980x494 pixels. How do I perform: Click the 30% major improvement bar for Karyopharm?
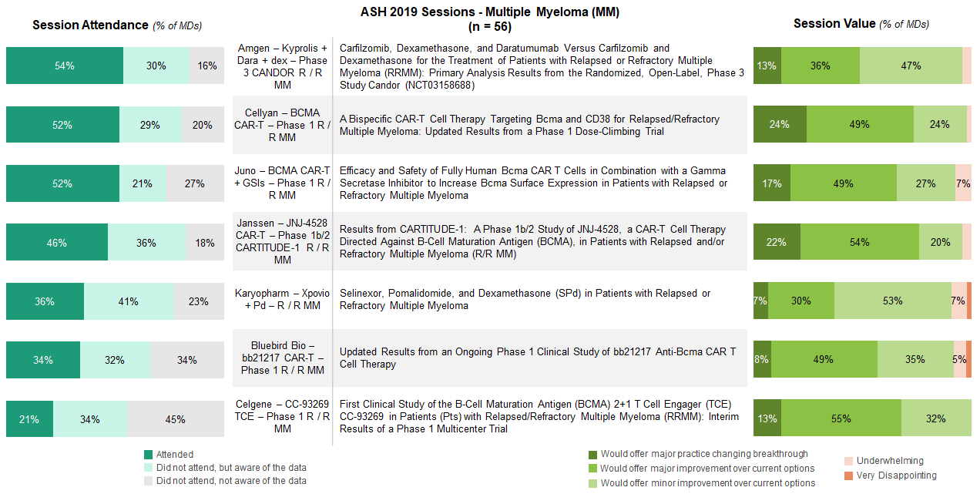(x=801, y=301)
